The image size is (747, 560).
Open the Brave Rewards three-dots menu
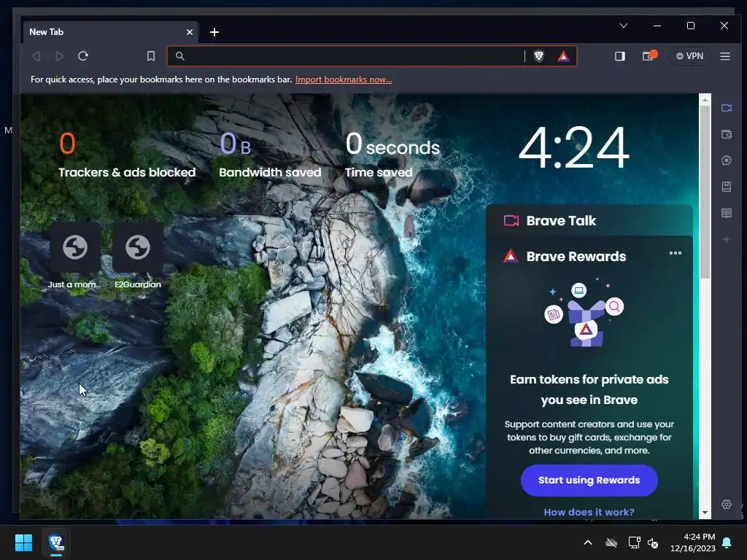pyautogui.click(x=675, y=253)
